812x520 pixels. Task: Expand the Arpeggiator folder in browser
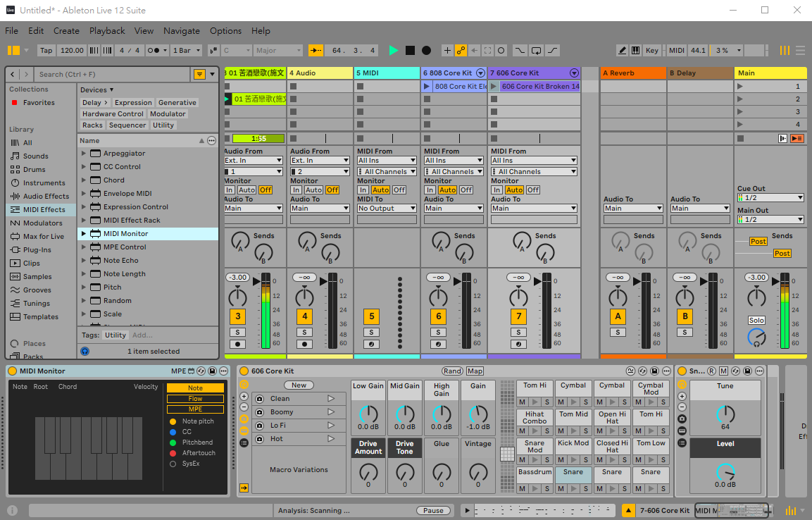point(84,154)
